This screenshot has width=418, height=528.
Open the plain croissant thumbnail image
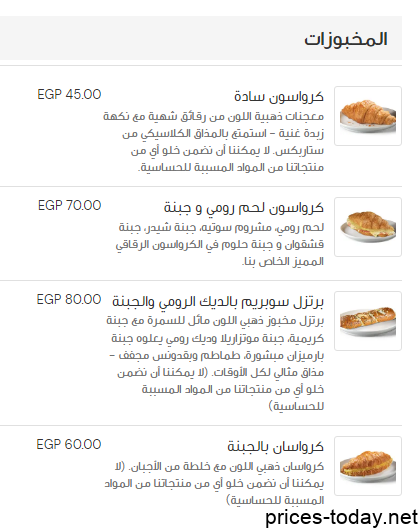point(368,116)
